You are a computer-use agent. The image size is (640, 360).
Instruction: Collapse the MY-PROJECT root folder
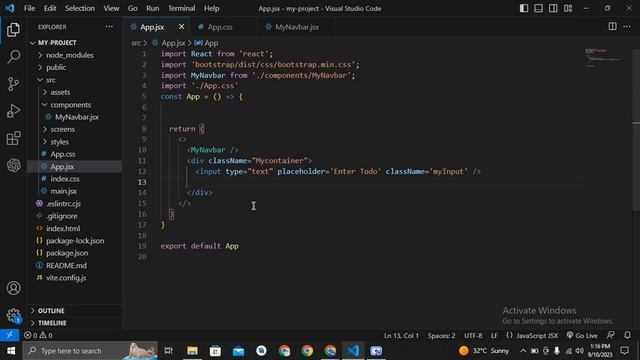point(75,42)
